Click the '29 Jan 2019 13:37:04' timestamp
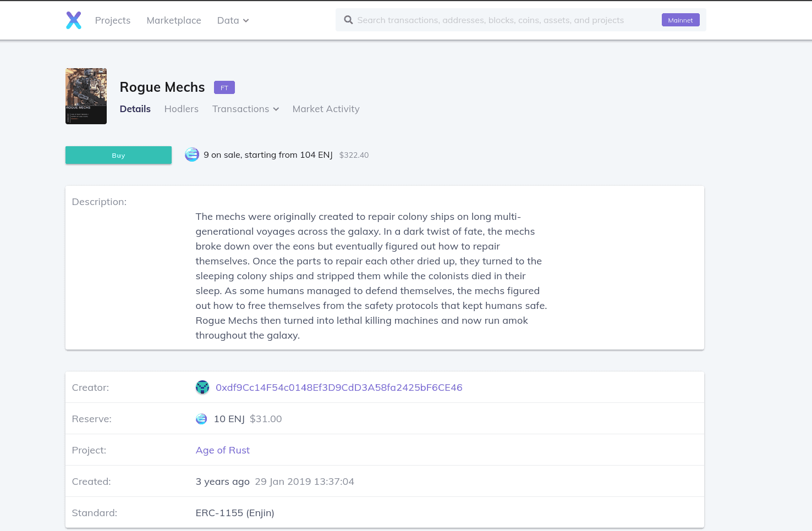This screenshot has width=812, height=531. click(x=305, y=482)
